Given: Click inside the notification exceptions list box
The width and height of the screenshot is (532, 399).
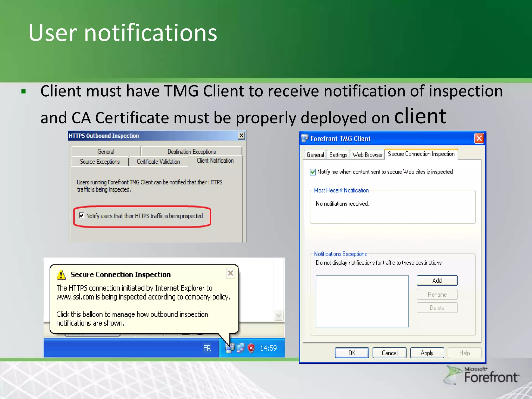Looking at the screenshot, I should (362, 301).
